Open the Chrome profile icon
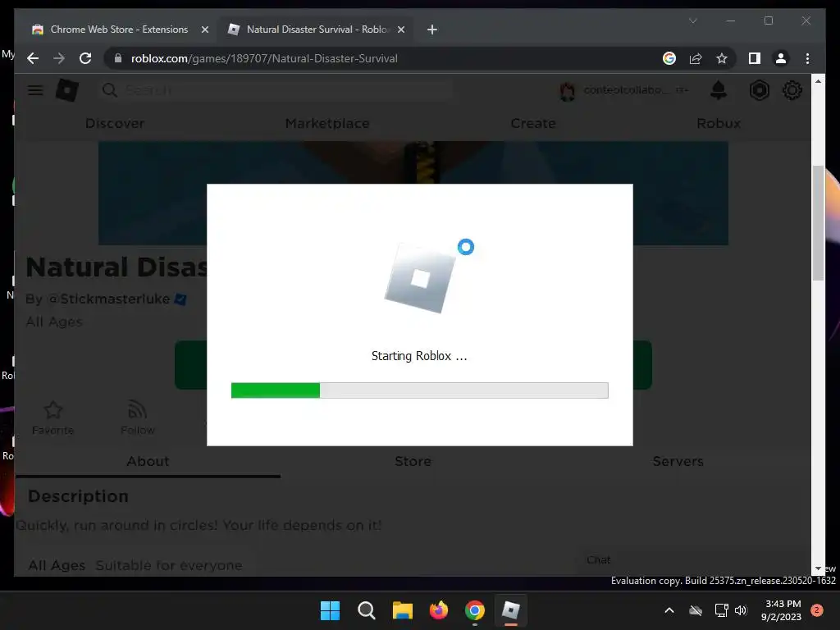840x630 pixels. pyautogui.click(x=781, y=58)
